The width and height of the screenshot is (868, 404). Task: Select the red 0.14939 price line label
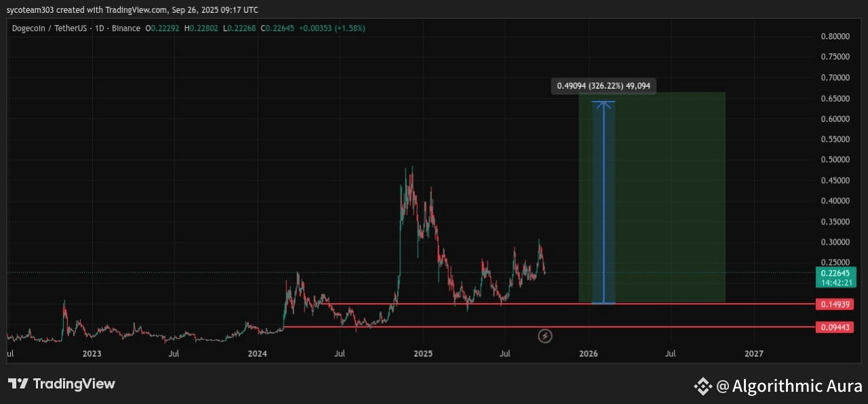835,304
